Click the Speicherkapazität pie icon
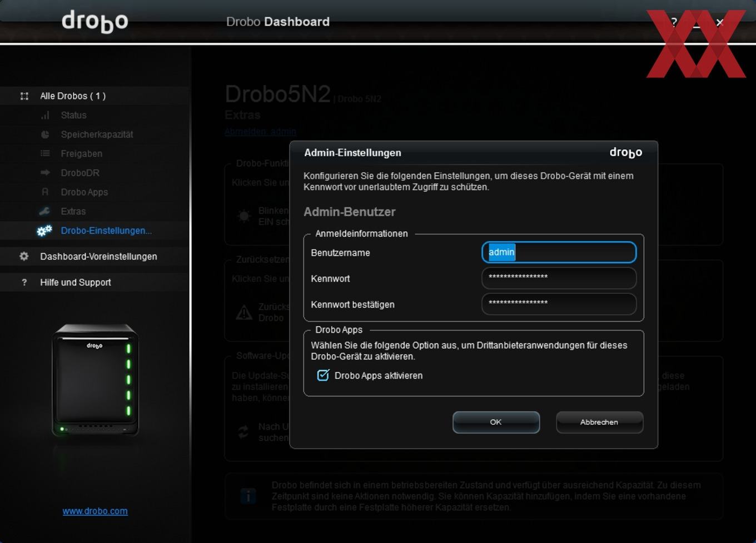756x543 pixels. click(45, 134)
